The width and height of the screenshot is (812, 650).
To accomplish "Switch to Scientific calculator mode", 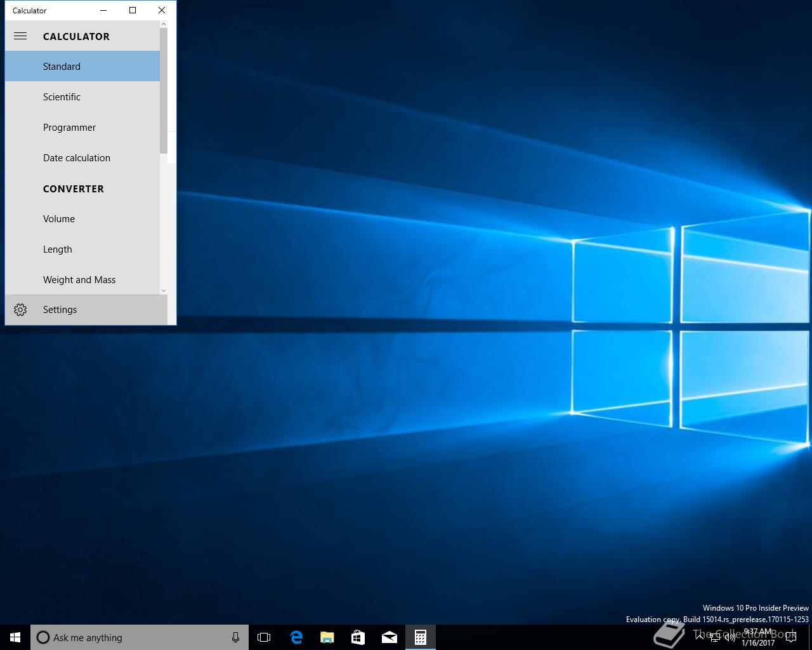I will pyautogui.click(x=62, y=97).
